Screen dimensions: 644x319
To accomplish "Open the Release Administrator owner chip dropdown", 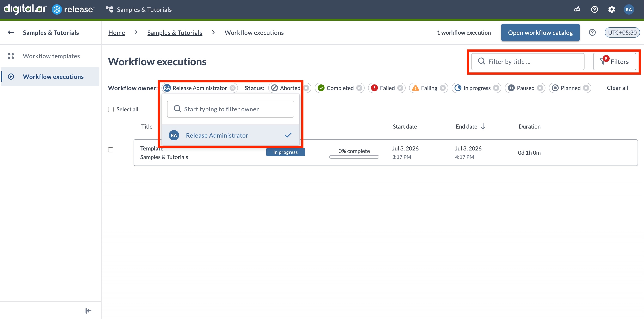I will click(199, 88).
